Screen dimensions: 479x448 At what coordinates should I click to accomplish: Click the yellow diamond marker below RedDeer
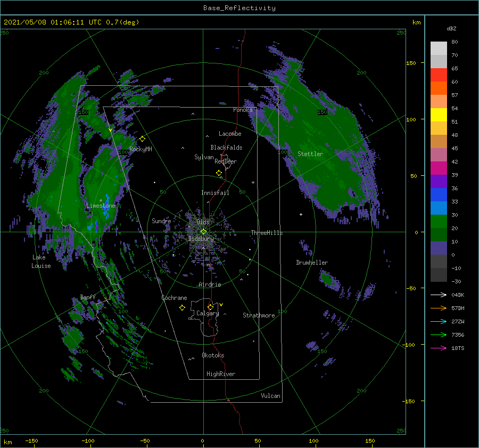pos(219,173)
